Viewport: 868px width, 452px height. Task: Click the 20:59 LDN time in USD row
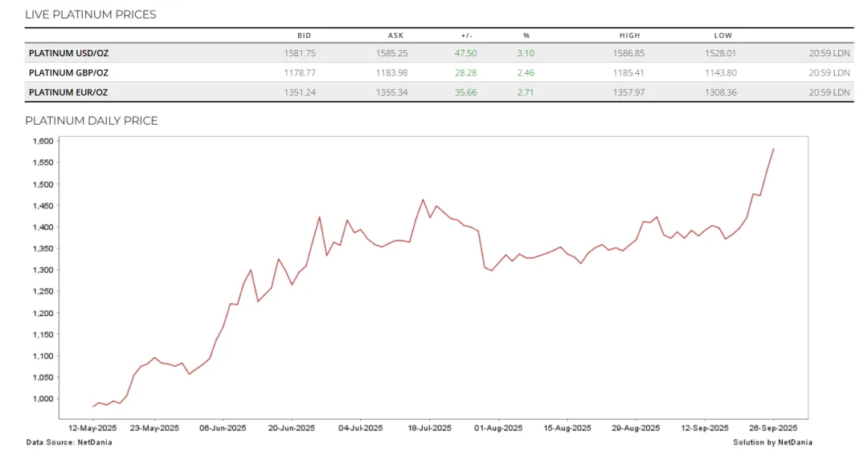coord(829,53)
